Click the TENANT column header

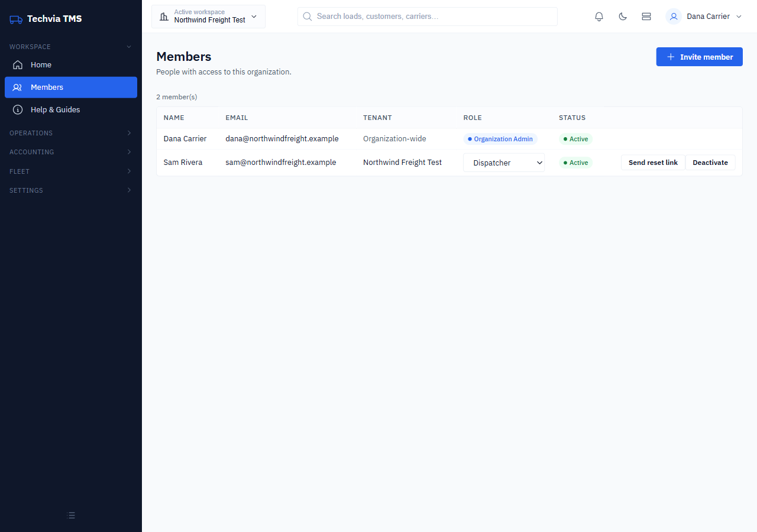click(377, 118)
